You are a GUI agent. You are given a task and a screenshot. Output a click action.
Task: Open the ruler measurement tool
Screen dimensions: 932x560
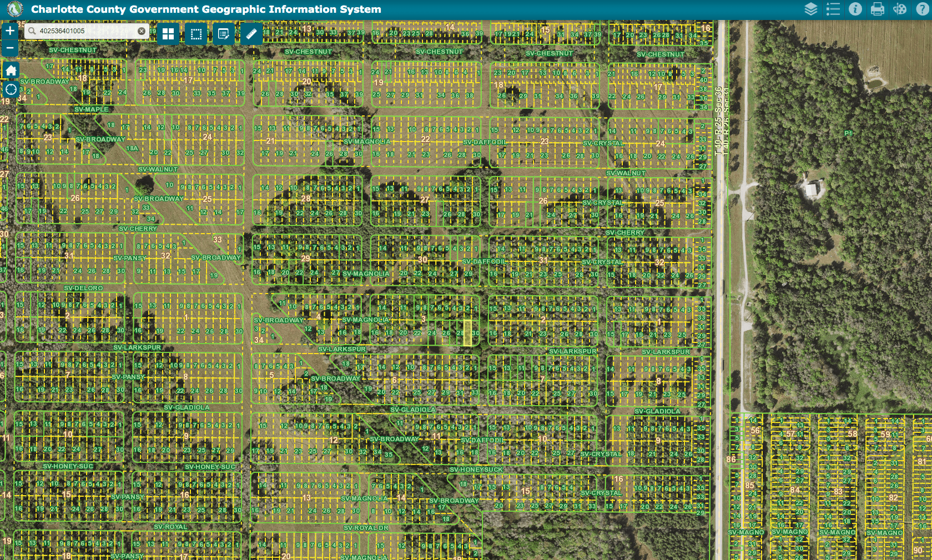point(251,34)
